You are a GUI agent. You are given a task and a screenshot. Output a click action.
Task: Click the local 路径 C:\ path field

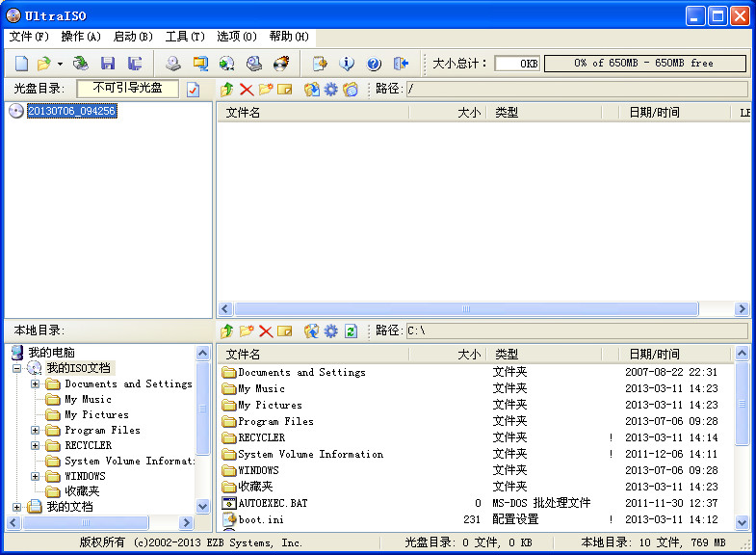tap(576, 331)
